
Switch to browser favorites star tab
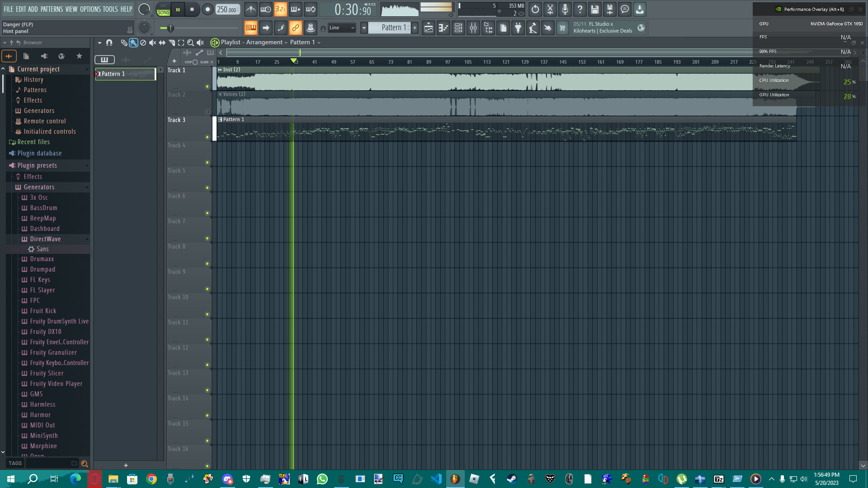click(x=79, y=56)
